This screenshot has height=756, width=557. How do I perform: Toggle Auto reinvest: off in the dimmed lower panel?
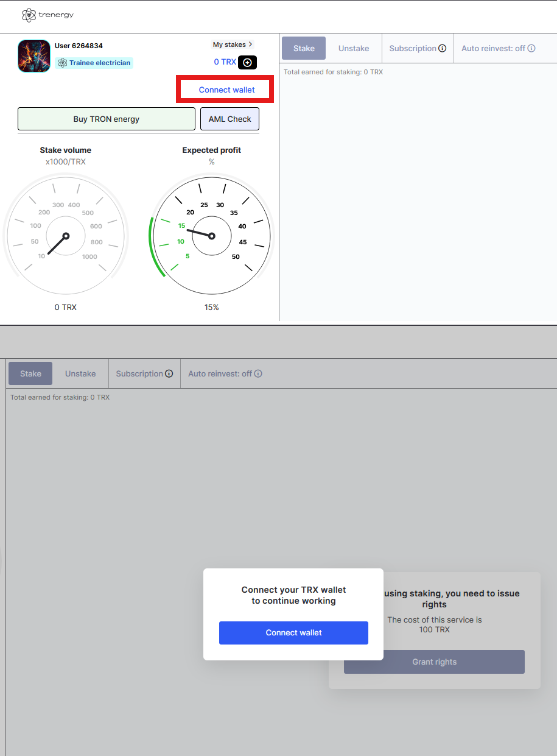coord(220,373)
